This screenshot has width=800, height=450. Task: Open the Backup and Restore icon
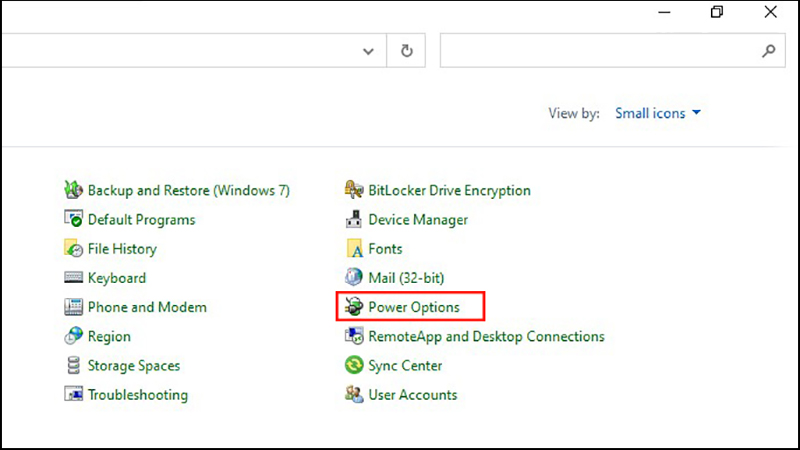[73, 190]
